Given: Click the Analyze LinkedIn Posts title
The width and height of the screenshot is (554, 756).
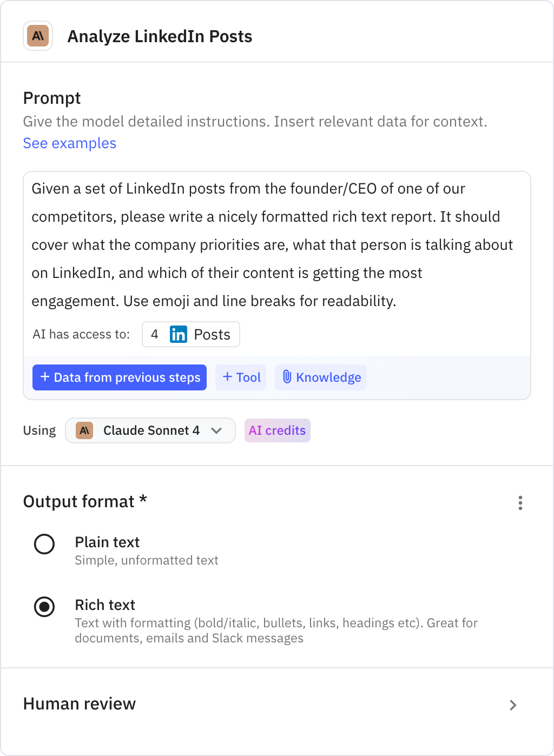Looking at the screenshot, I should click(x=160, y=36).
